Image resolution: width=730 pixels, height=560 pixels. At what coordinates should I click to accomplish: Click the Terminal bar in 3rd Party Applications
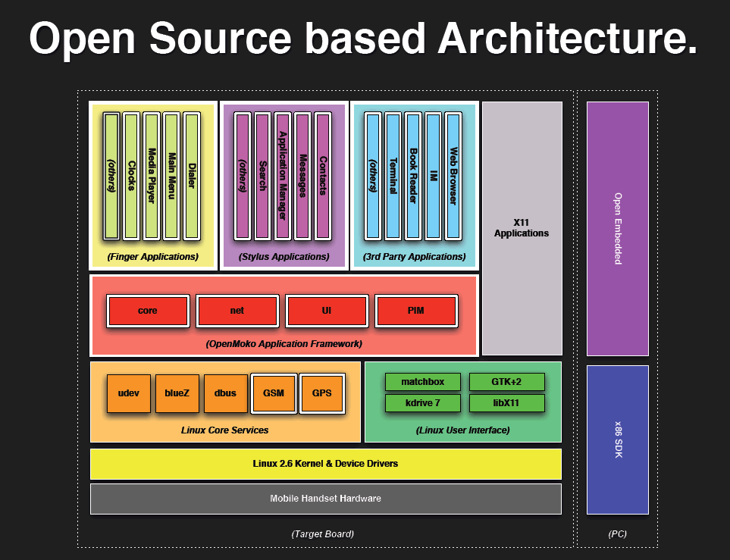[x=393, y=176]
